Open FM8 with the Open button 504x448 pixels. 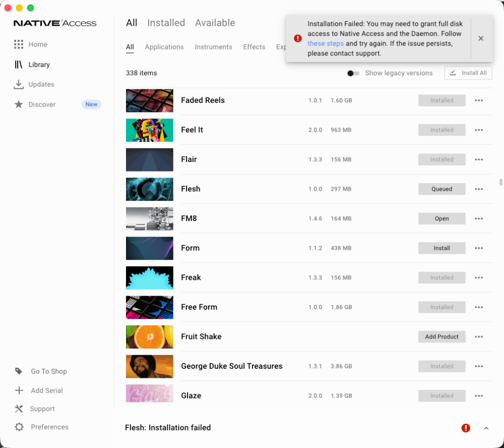[442, 218]
